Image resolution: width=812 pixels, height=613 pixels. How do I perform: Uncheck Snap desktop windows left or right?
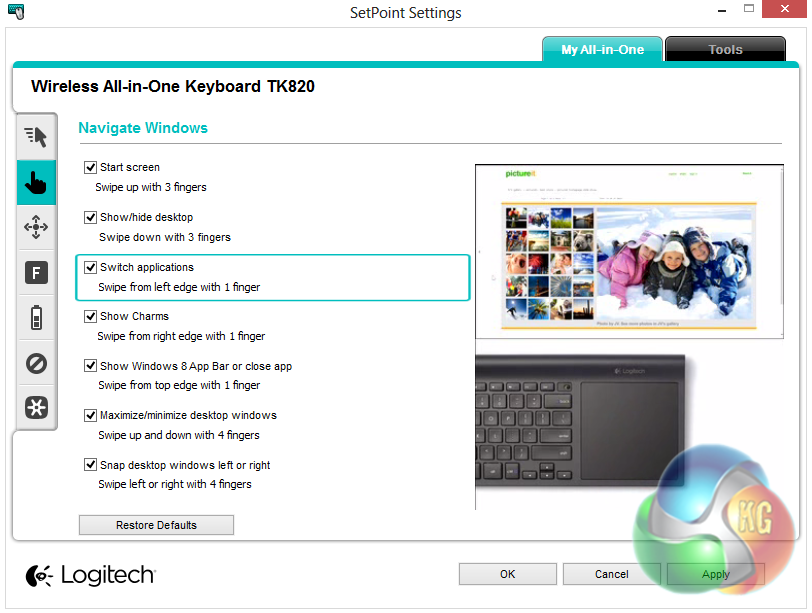91,465
